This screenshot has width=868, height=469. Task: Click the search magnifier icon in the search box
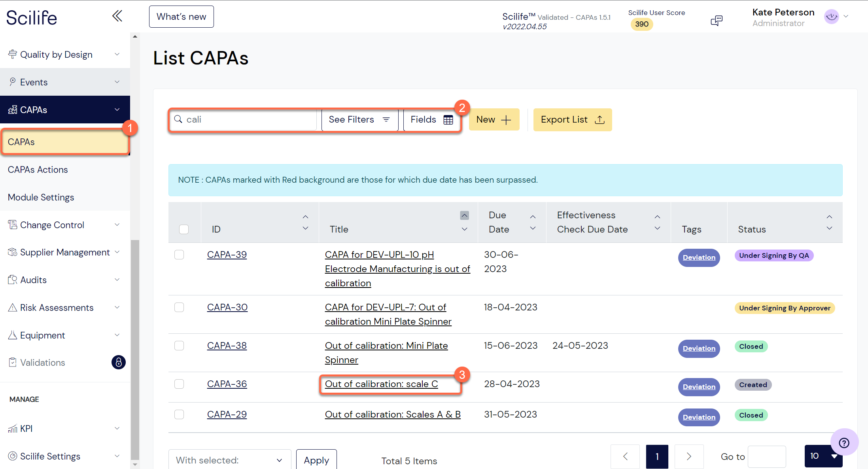pyautogui.click(x=178, y=119)
